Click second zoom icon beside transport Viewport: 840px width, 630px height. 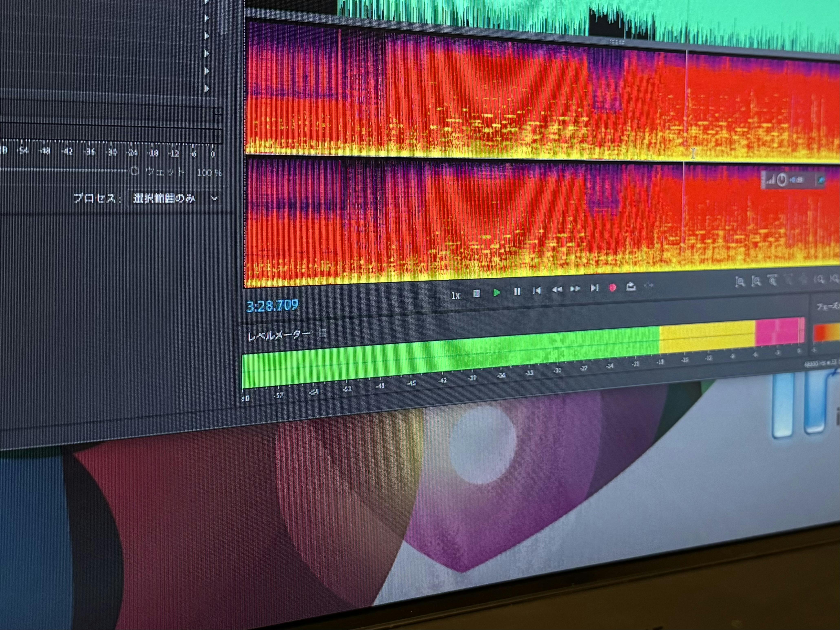click(x=756, y=281)
